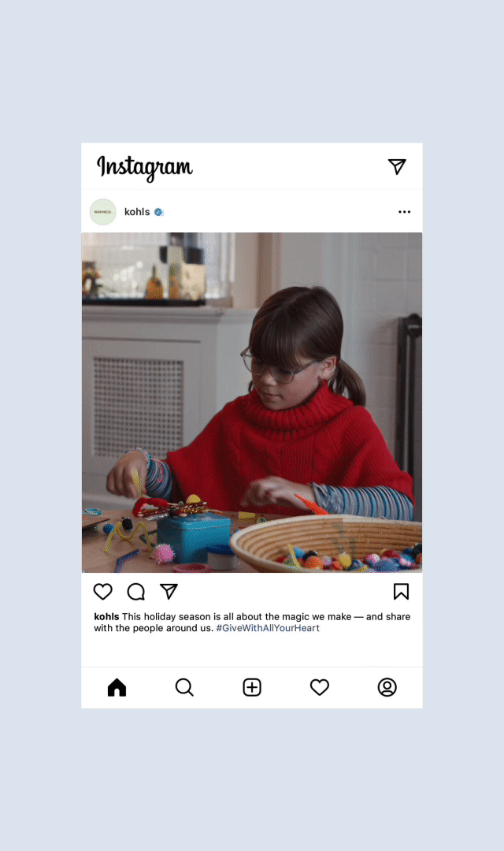Image resolution: width=504 pixels, height=851 pixels.
Task: Open the kohls username in post header
Action: tap(137, 212)
